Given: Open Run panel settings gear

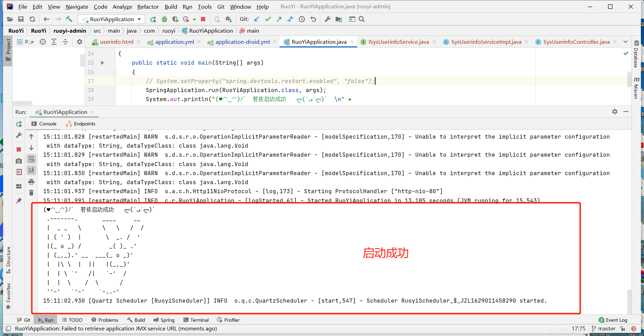Looking at the screenshot, I should click(x=615, y=112).
